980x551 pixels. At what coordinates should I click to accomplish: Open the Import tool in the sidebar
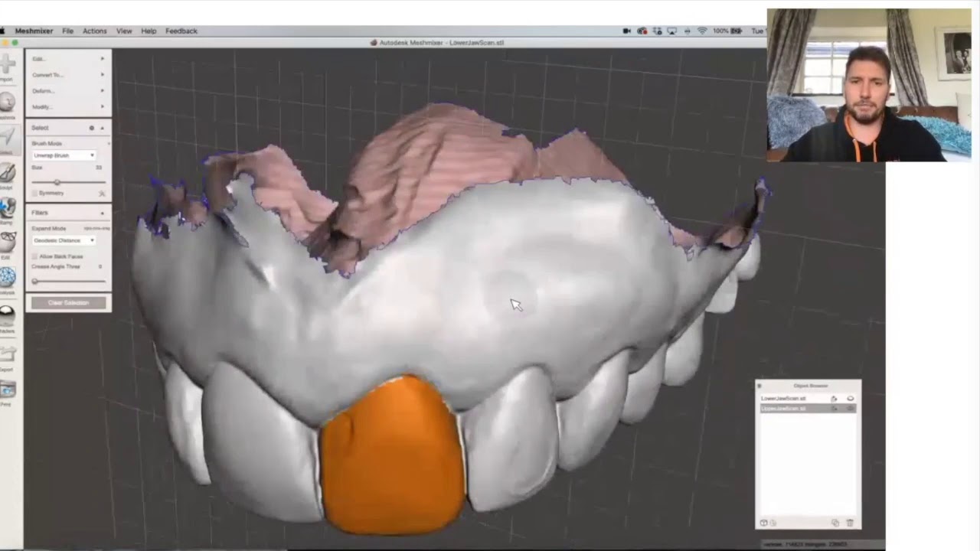pyautogui.click(x=7, y=66)
